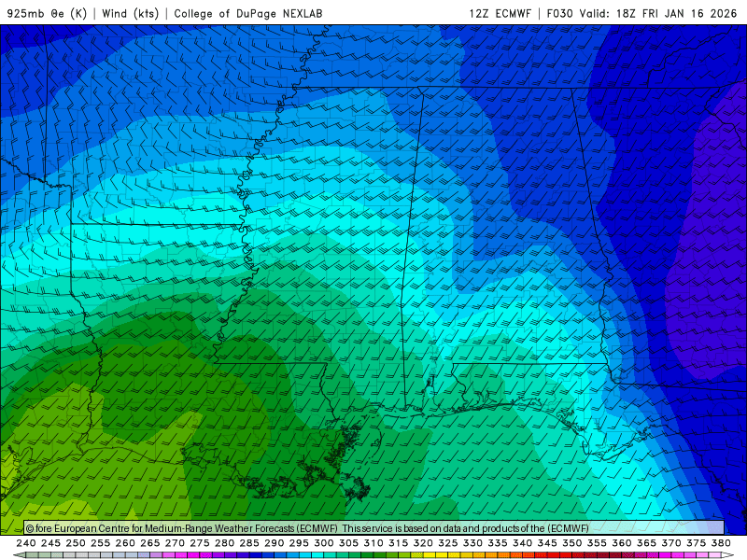
Task: Click the "12Z ECMWF" model run text
Action: coord(500,13)
